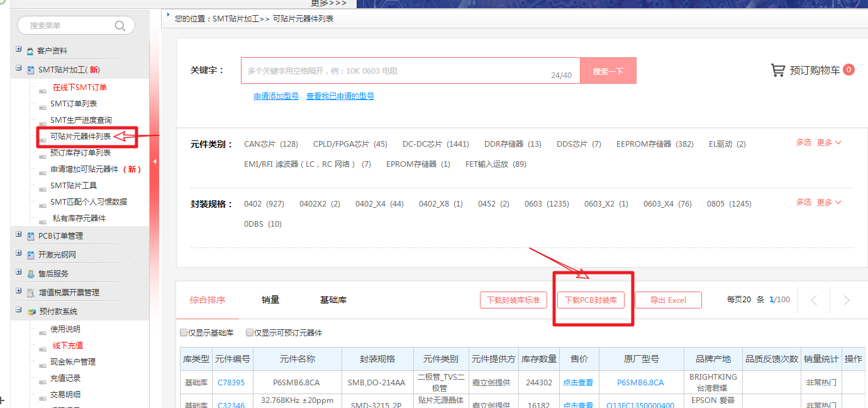The image size is (868, 408).
Task: Collapse sidebar using the red divider arrow
Action: pyautogui.click(x=155, y=161)
